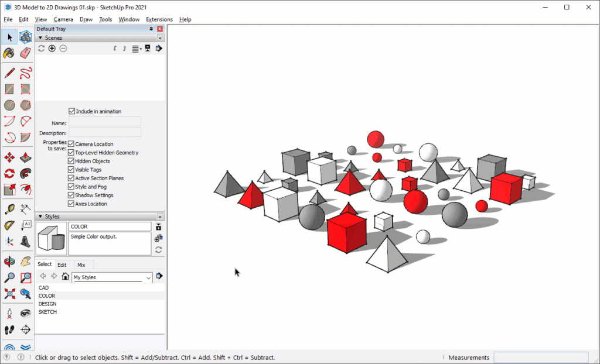The height and width of the screenshot is (364, 600).
Task: Open the Camera menu
Action: pos(63,19)
